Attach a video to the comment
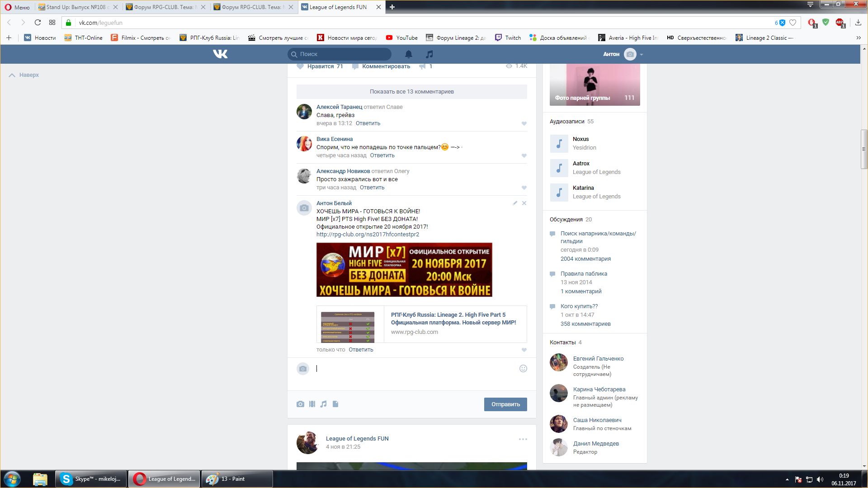 (x=312, y=404)
